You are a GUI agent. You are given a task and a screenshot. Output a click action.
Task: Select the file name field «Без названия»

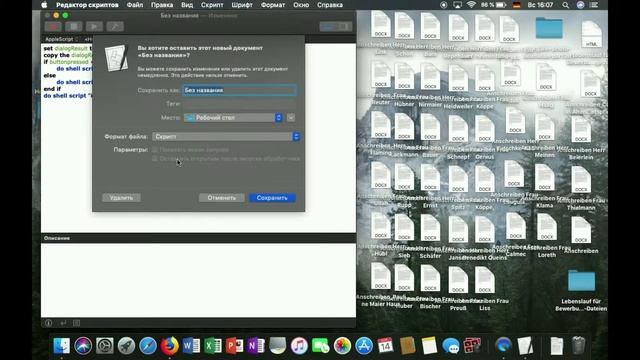click(240, 90)
